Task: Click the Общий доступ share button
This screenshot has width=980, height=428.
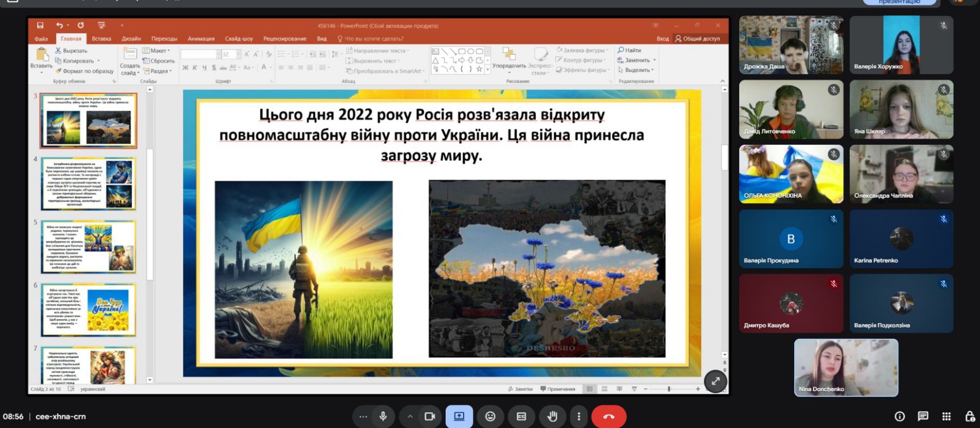Action: coord(698,39)
